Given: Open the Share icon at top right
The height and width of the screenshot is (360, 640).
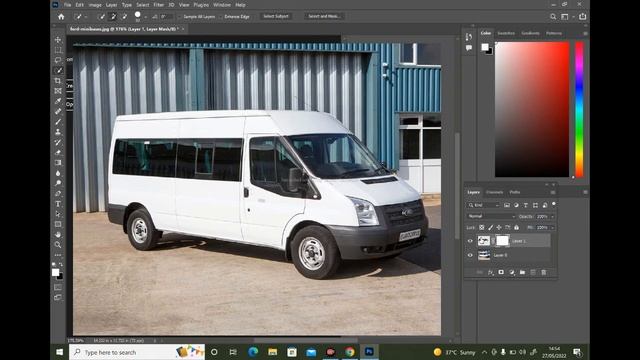Looking at the screenshot, I should click(x=582, y=16).
